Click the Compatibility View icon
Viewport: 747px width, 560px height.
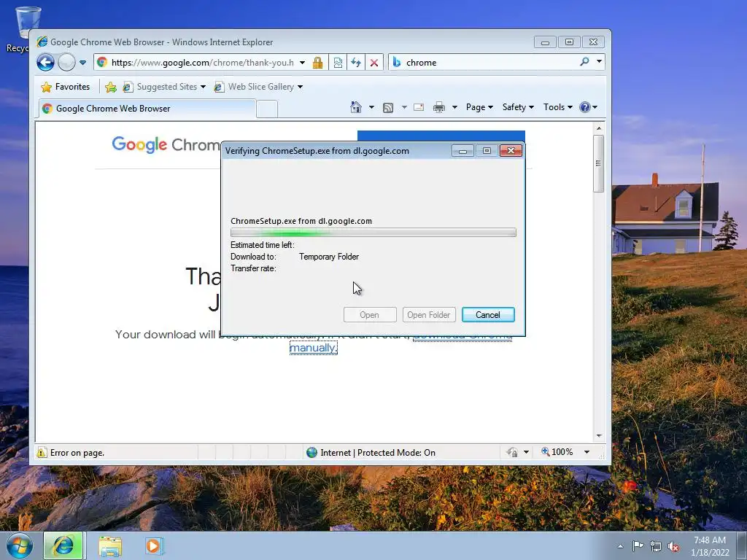pos(338,63)
